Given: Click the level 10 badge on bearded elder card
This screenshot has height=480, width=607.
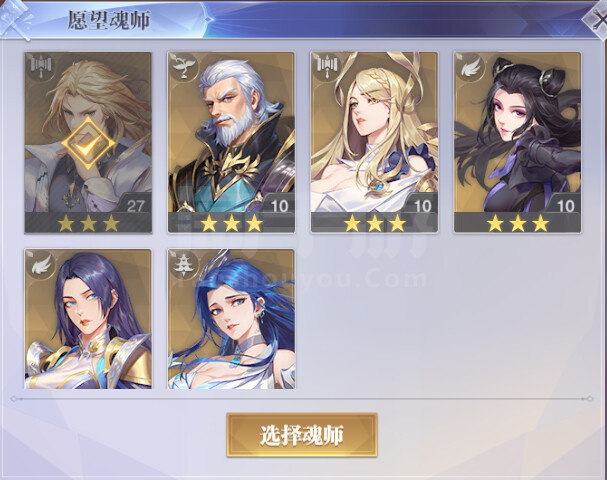Looking at the screenshot, I should point(279,204).
